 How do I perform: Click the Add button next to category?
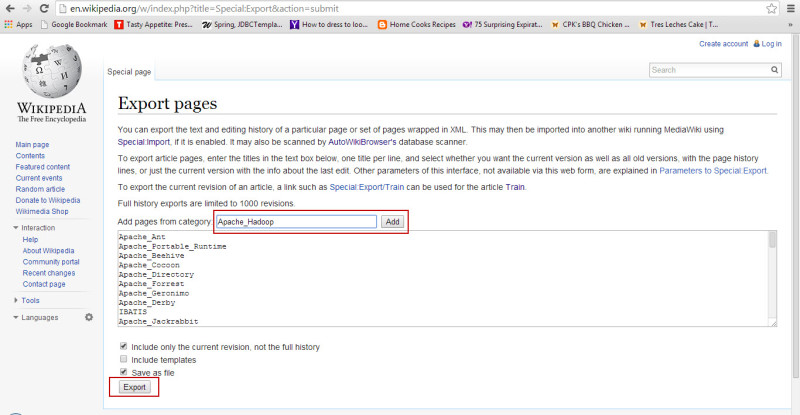[x=393, y=221]
